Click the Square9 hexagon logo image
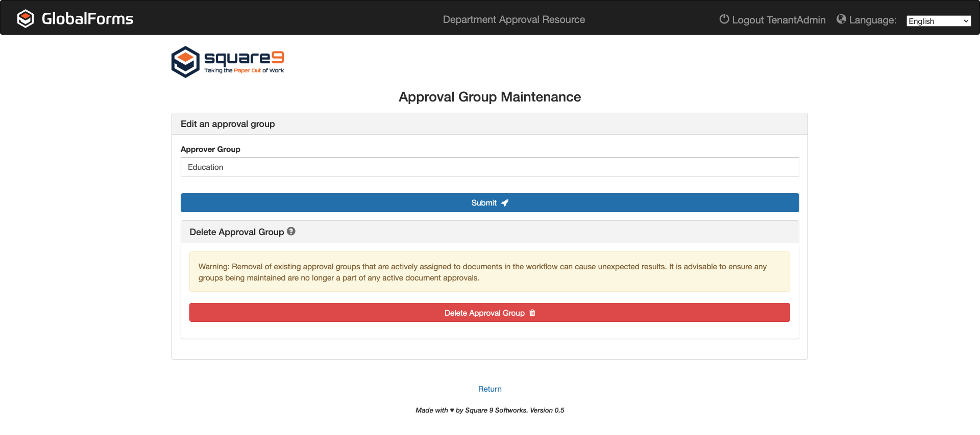Screen dimensions: 980x435 point(185,62)
